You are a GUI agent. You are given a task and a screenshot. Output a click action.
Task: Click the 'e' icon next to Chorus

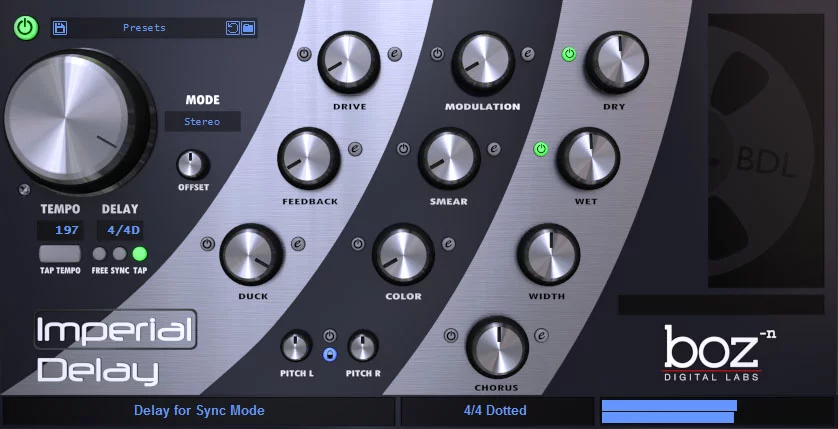click(541, 336)
